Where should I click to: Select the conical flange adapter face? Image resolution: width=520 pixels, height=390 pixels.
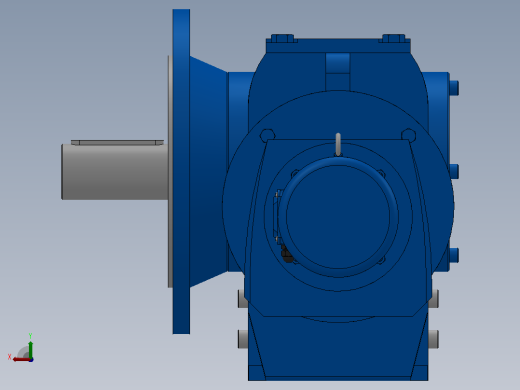[209, 172]
